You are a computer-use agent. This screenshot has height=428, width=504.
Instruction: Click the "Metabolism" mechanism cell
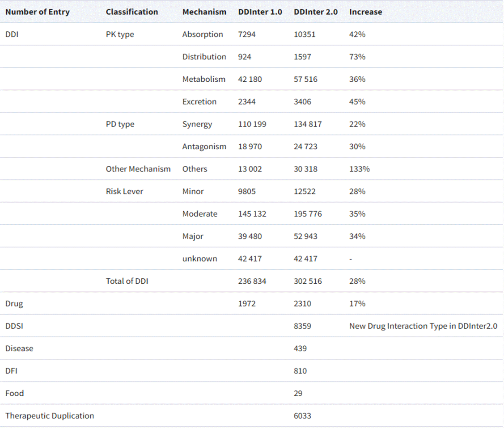click(x=204, y=79)
